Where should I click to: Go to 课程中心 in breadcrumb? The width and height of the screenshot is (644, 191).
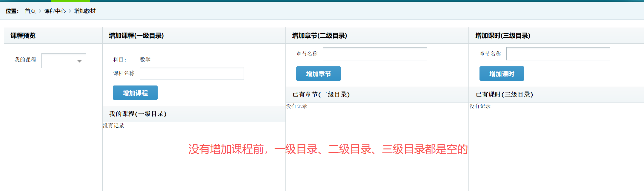tap(55, 11)
